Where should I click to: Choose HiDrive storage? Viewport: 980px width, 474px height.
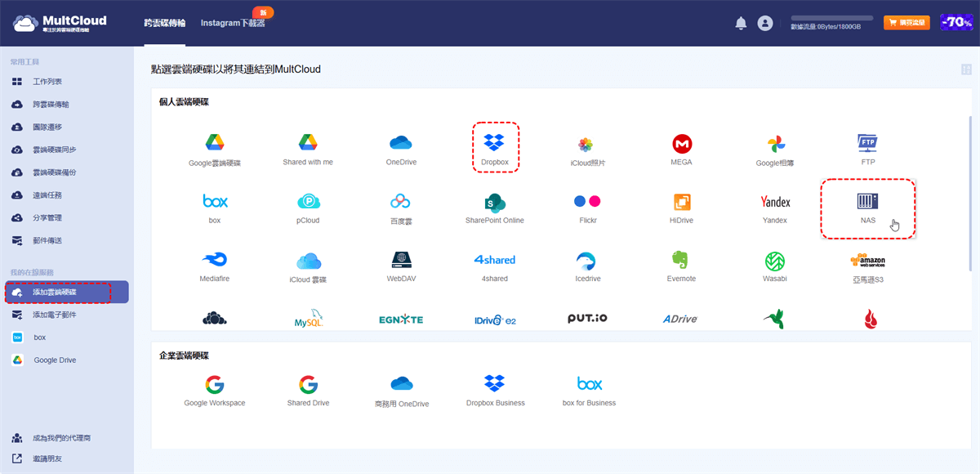[x=682, y=202]
